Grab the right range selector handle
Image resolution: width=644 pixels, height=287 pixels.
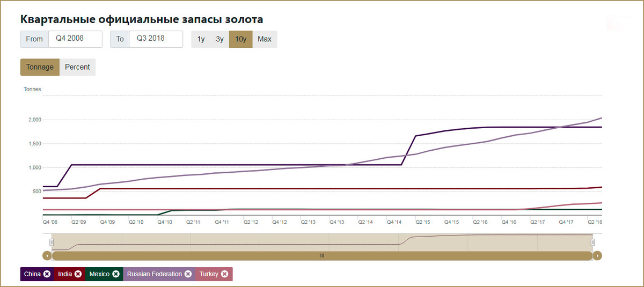(593, 242)
